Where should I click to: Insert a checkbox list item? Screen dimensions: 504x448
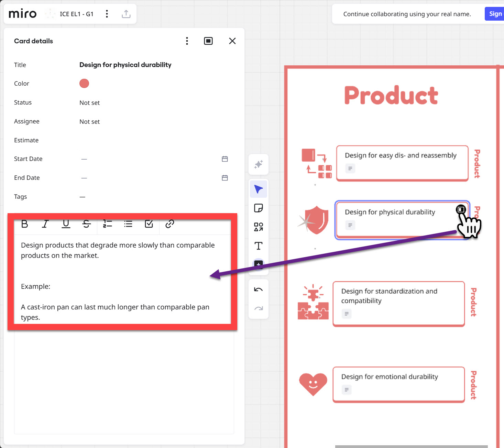(149, 224)
